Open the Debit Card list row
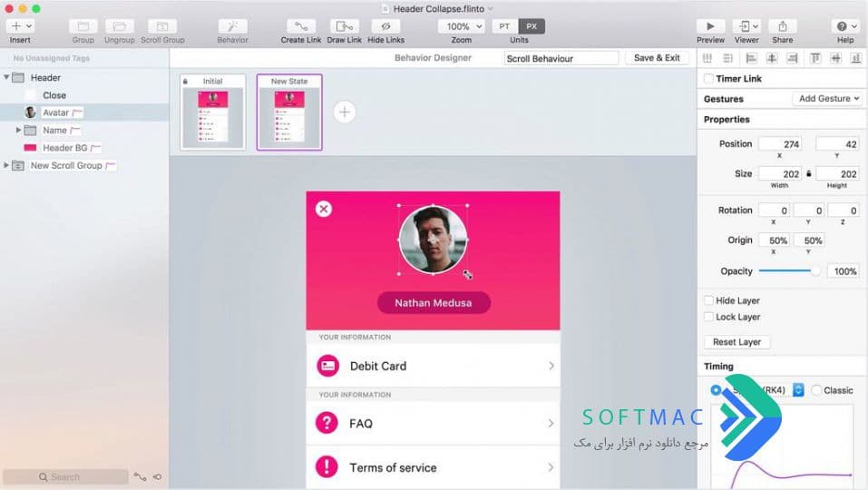Viewport: 868px width, 490px height. coord(433,366)
